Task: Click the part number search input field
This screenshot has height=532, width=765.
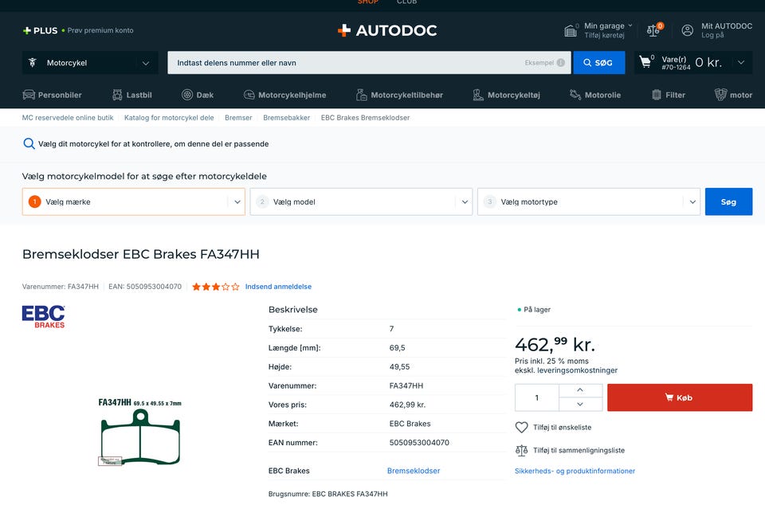Action: point(369,62)
